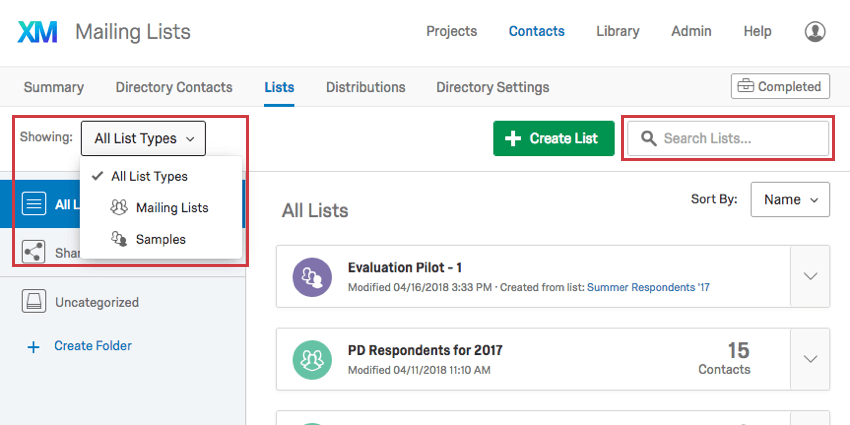The width and height of the screenshot is (850, 425).
Task: Open the Evaluation Pilot - 1 list title
Action: click(x=405, y=268)
